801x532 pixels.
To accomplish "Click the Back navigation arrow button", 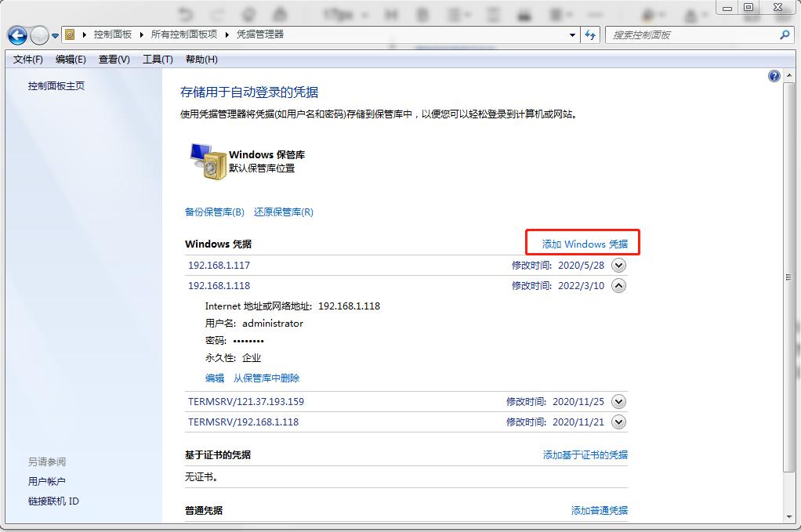I will pos(17,36).
